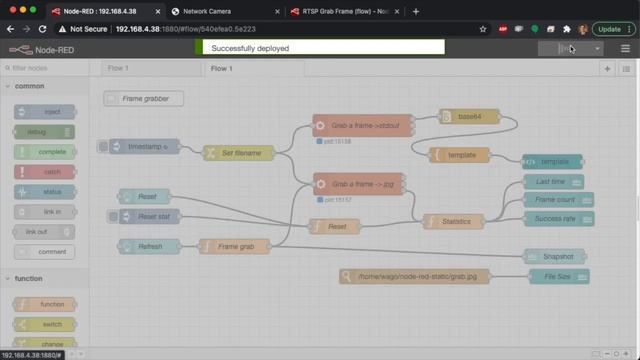Select the inject node in palette
This screenshot has width=640, height=360.
coord(44,112)
